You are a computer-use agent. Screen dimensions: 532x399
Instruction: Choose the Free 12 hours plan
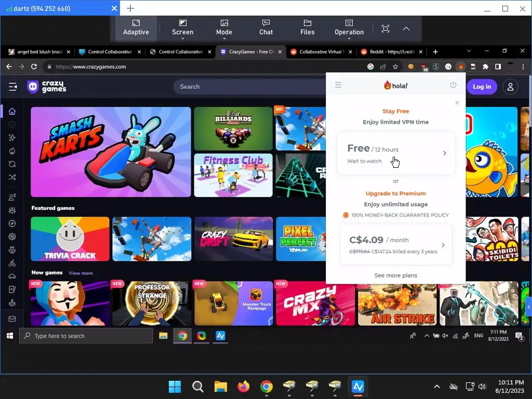click(x=396, y=153)
